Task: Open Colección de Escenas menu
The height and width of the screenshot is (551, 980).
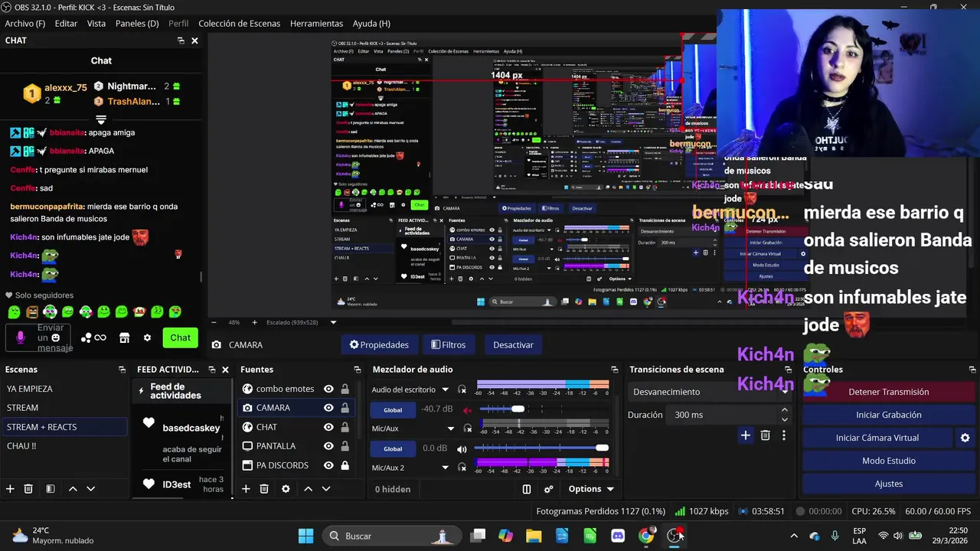Action: pyautogui.click(x=240, y=24)
